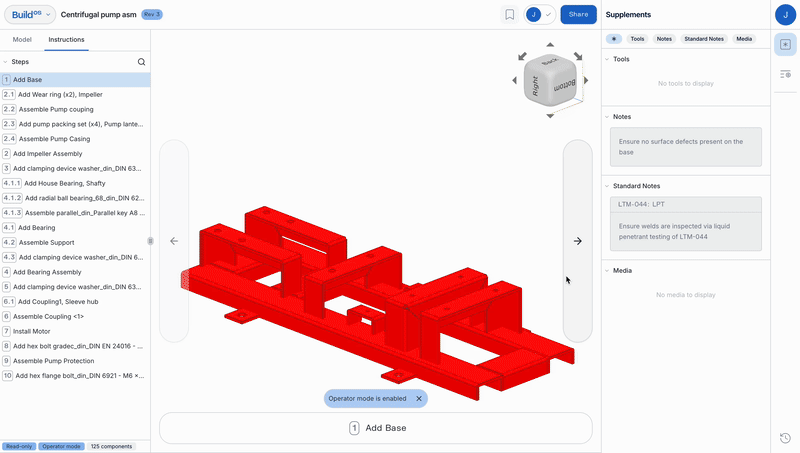Search steps with the magnifier icon
The image size is (800, 453).
click(141, 62)
